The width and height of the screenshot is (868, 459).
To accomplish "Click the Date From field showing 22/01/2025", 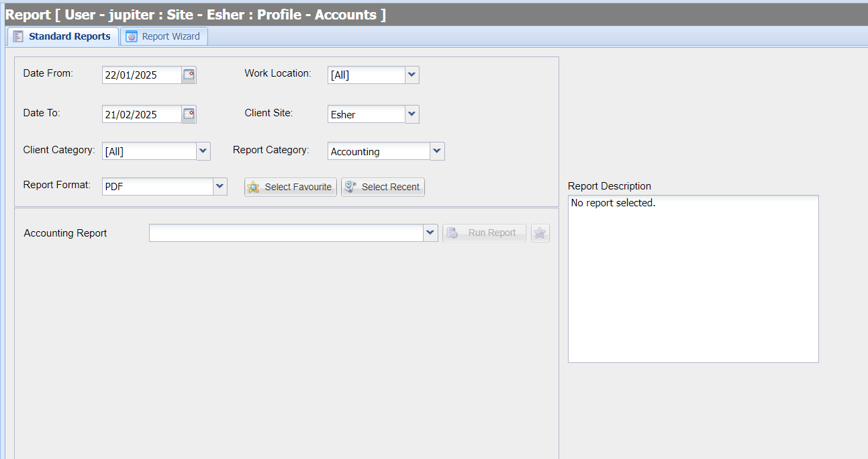I will click(x=142, y=75).
